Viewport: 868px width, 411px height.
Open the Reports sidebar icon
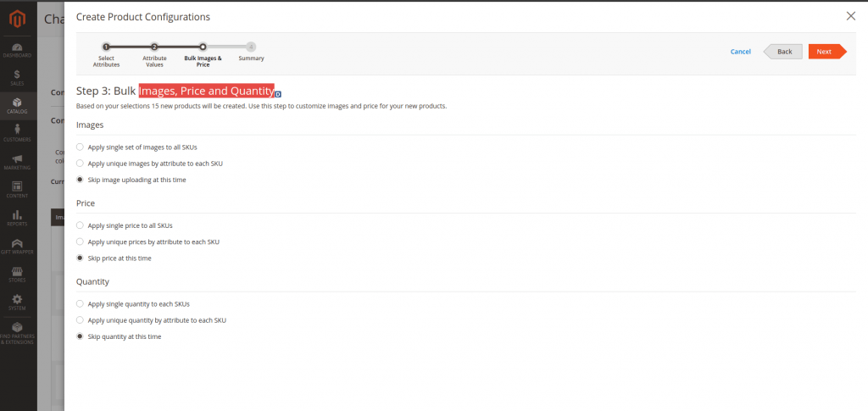point(17,217)
